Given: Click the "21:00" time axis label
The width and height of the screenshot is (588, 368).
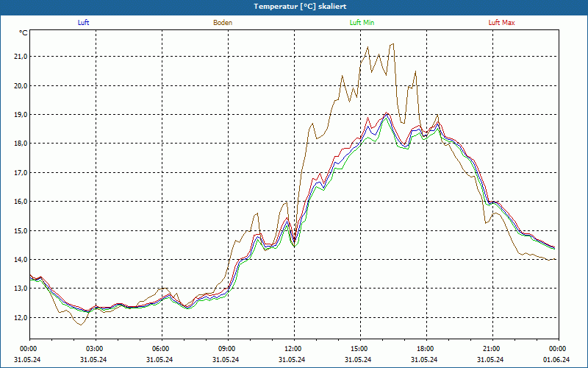Looking at the screenshot, I should pos(492,349).
